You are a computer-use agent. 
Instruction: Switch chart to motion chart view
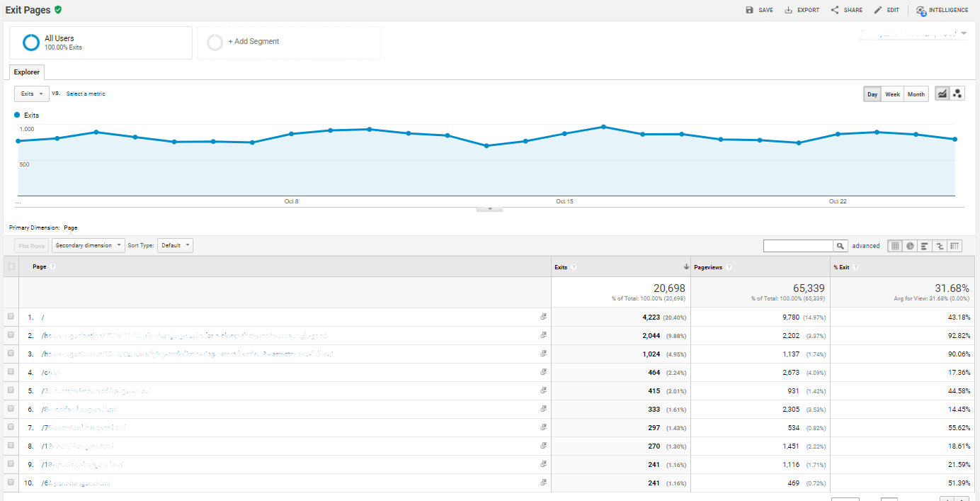957,93
